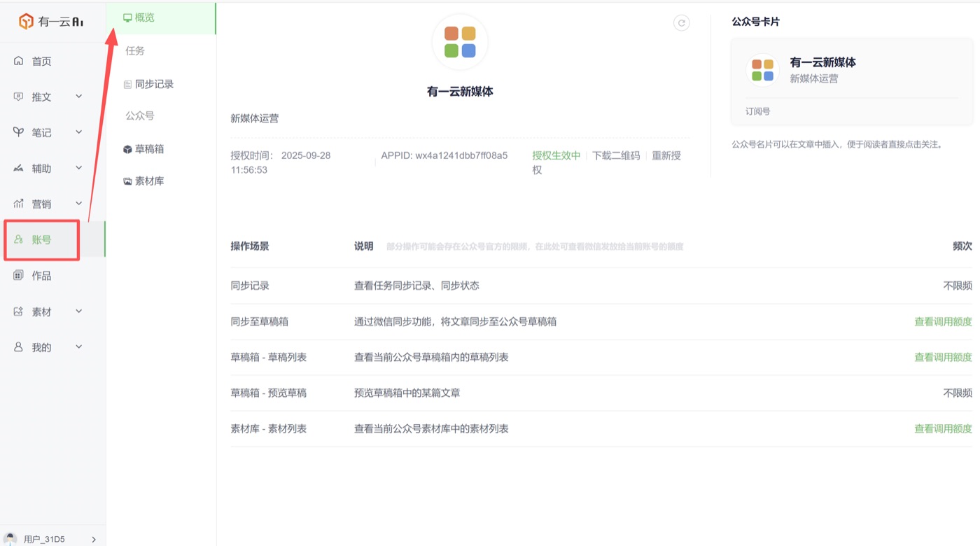The height and width of the screenshot is (546, 980).
Task: Click the 重新授权 link
Action: (x=607, y=162)
